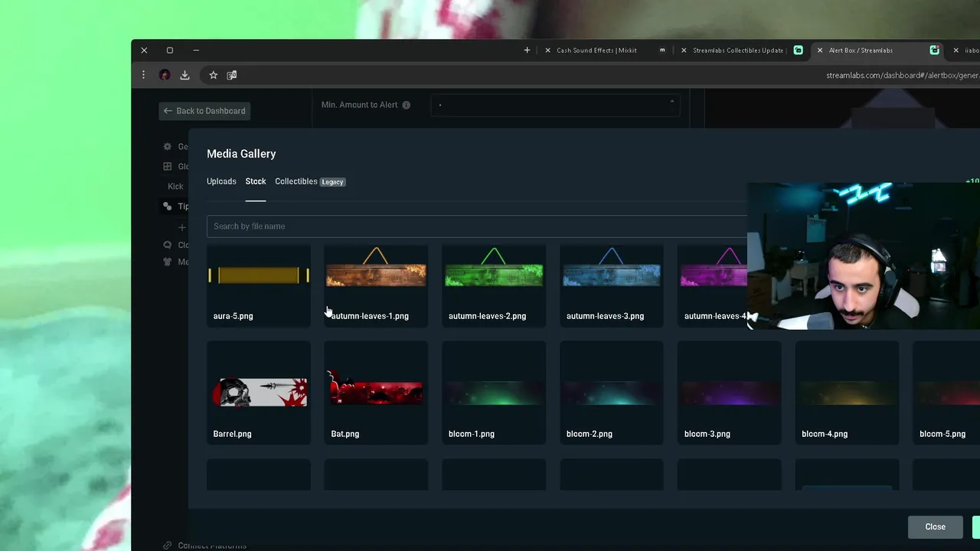Select the Tip icon in sidebar

[x=168, y=206]
